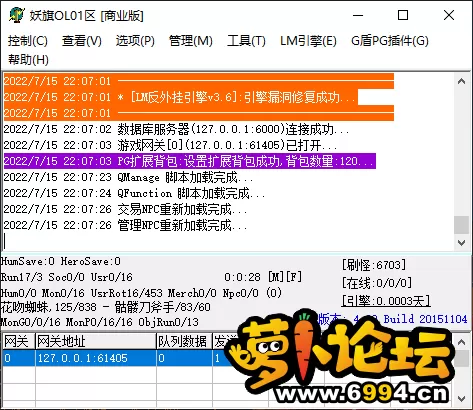Image resolution: width=473 pixels, height=410 pixels.
Task: Open the 帮助(H) menu
Action: point(28,60)
